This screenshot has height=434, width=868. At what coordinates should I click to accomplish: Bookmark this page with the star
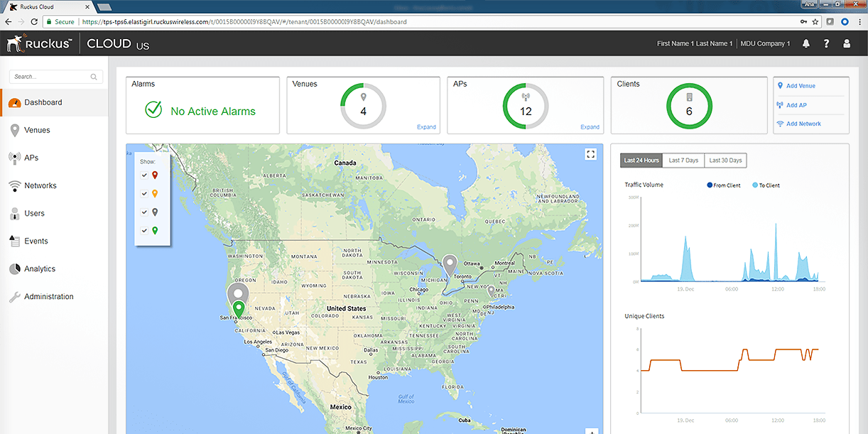pyautogui.click(x=815, y=22)
